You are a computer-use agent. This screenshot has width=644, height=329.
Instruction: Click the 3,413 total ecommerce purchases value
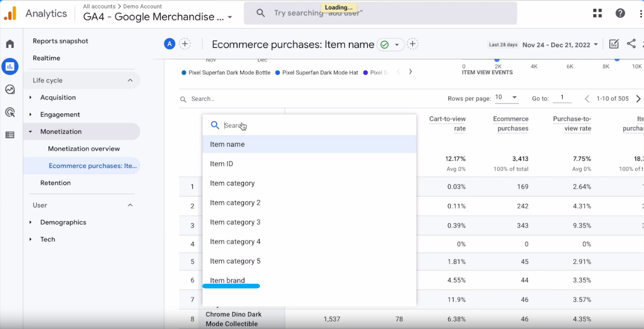coord(519,159)
